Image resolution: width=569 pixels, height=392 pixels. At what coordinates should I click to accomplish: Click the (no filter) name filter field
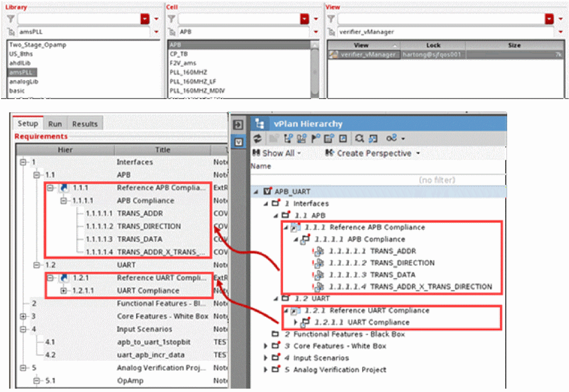[377, 180]
